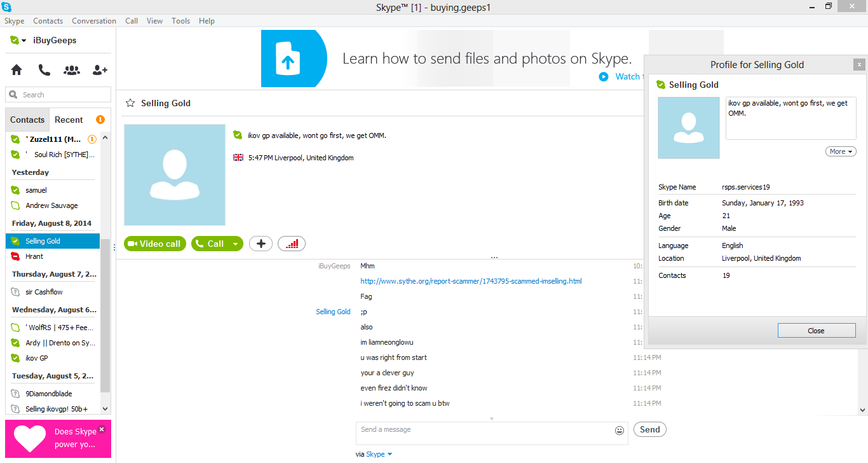Go to Skype Home via house icon
The image size is (868, 463).
pos(17,70)
